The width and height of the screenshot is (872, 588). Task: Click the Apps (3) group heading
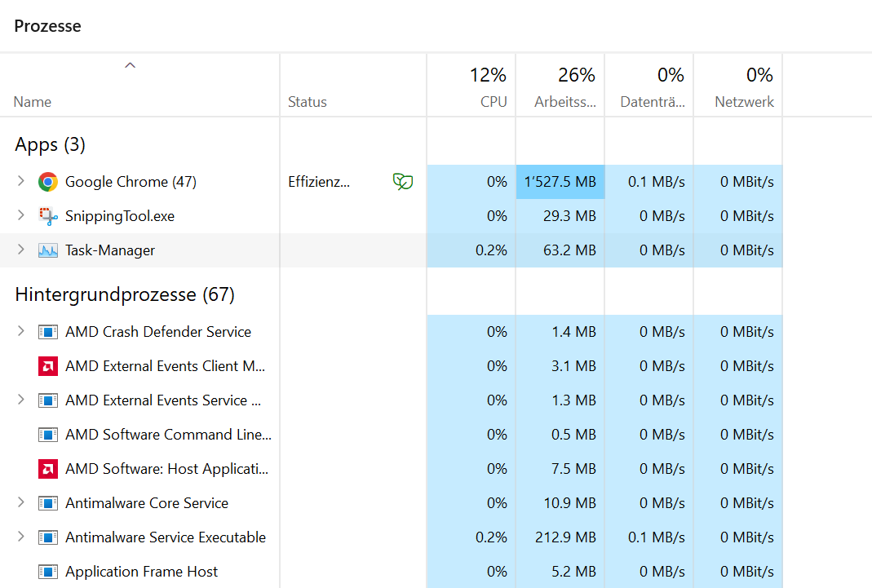(x=50, y=145)
